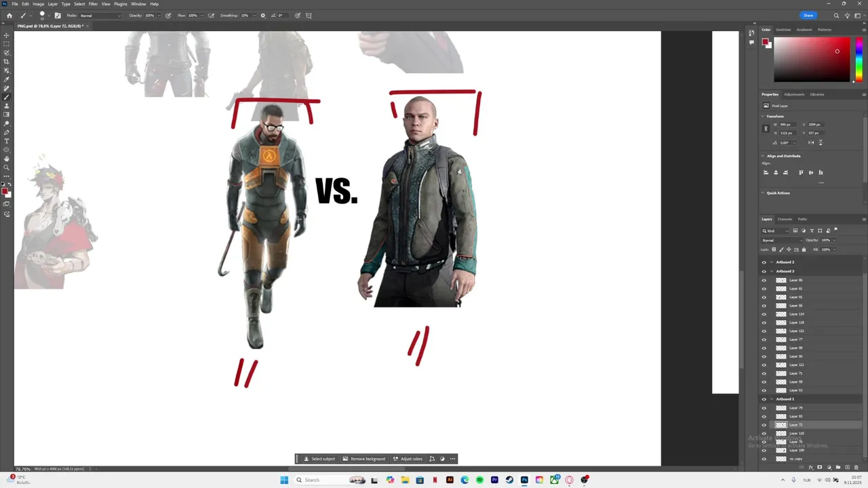Open the Filter menu
Viewport: 868px width, 488px height.
93,4
